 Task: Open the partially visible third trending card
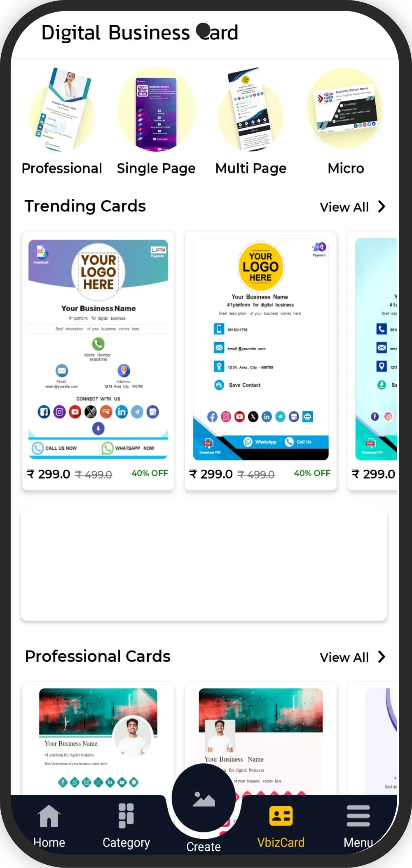[x=373, y=360]
